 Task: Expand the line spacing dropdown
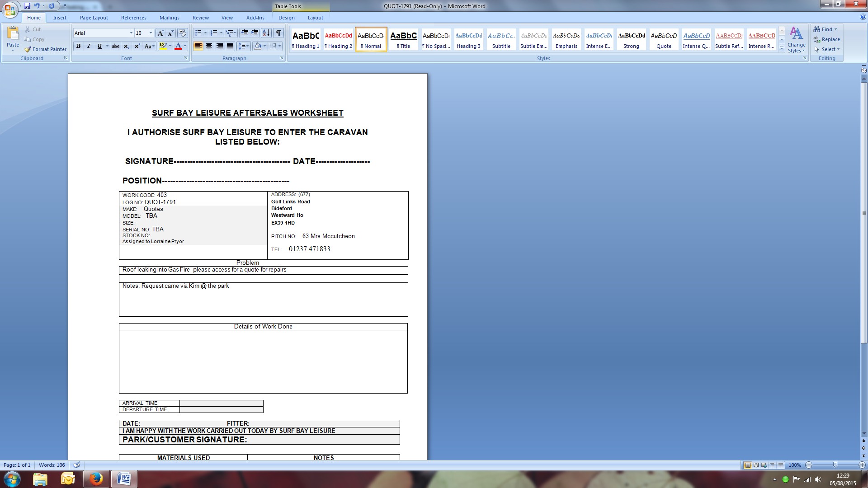(x=248, y=46)
